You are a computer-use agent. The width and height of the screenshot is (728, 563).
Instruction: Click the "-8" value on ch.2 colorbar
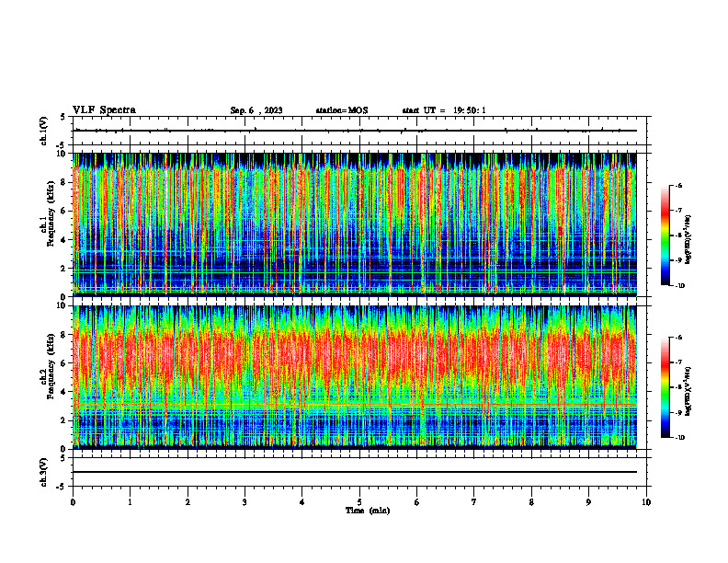click(x=678, y=387)
